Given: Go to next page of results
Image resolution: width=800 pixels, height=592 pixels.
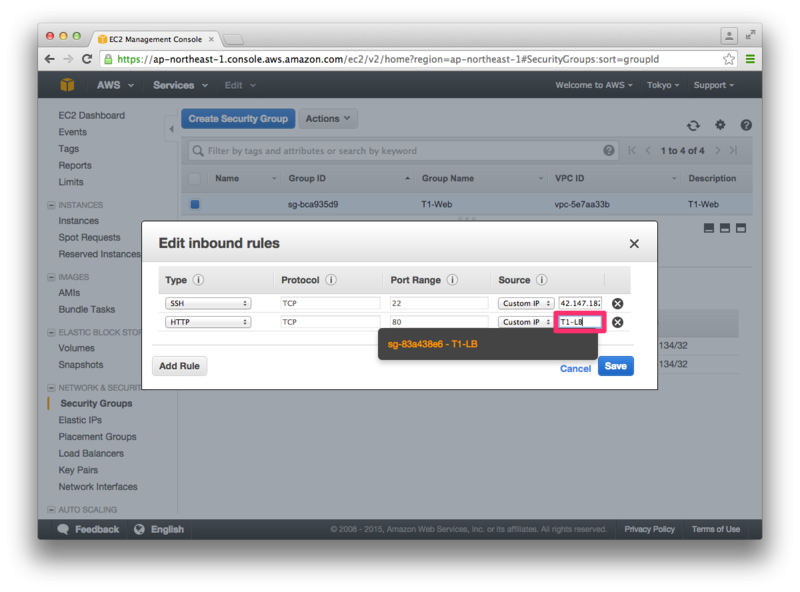Looking at the screenshot, I should (717, 151).
